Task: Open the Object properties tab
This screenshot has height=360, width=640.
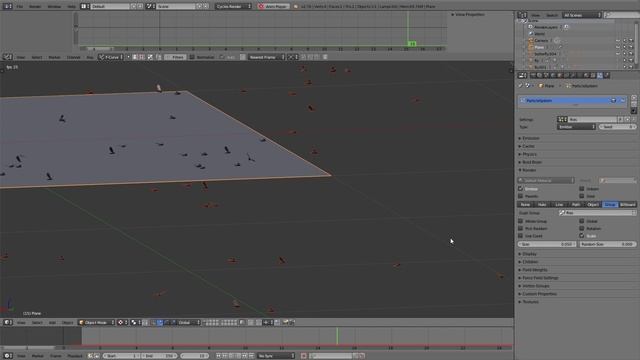Action: click(x=560, y=76)
